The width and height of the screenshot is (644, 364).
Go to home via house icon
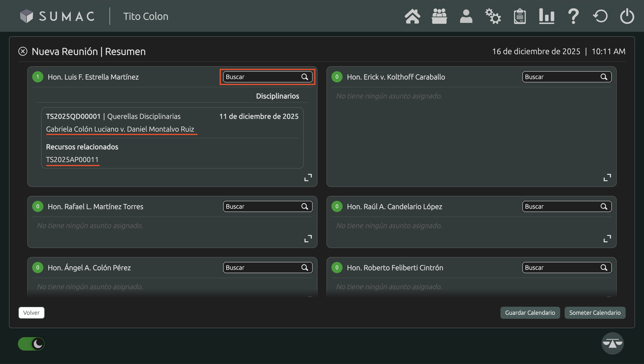tap(413, 16)
